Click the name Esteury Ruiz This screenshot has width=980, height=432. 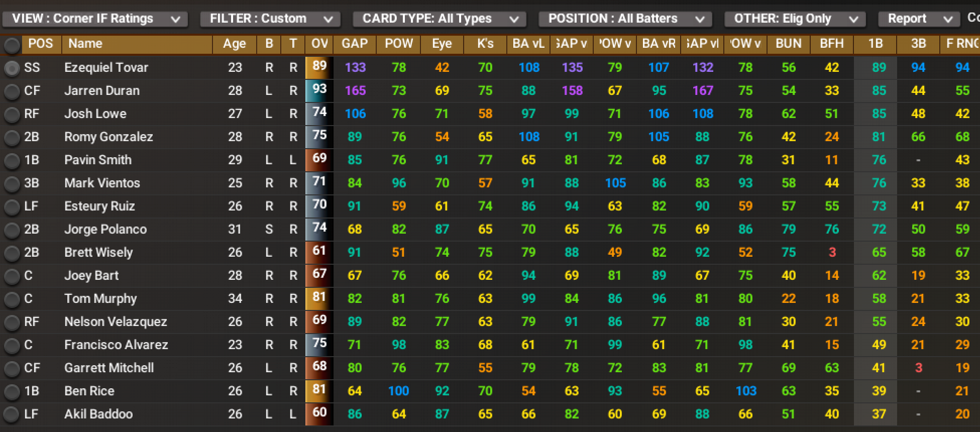pos(99,206)
